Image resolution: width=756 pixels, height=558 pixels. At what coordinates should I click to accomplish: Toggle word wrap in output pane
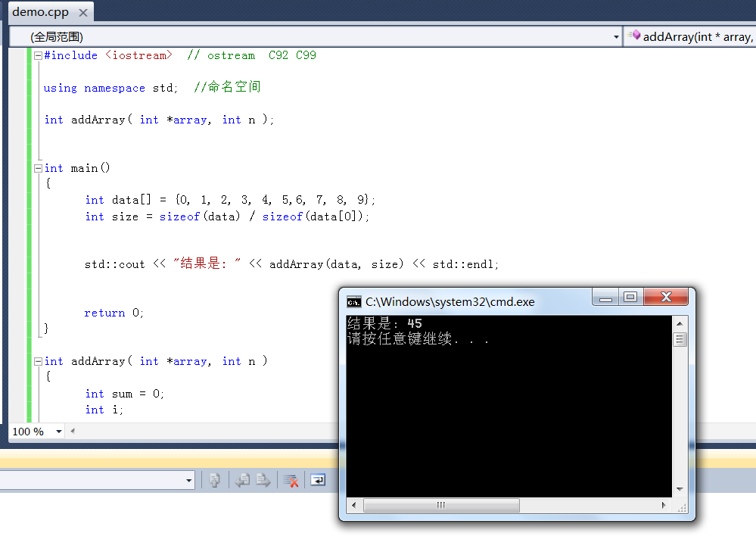pyautogui.click(x=318, y=480)
